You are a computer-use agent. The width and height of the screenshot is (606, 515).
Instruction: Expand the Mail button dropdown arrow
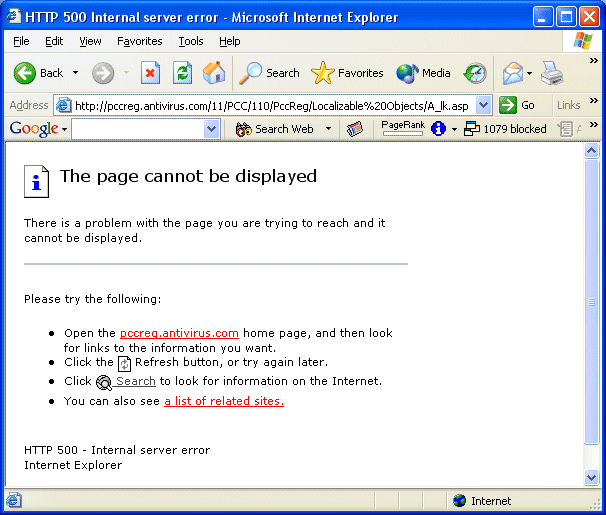(x=529, y=73)
